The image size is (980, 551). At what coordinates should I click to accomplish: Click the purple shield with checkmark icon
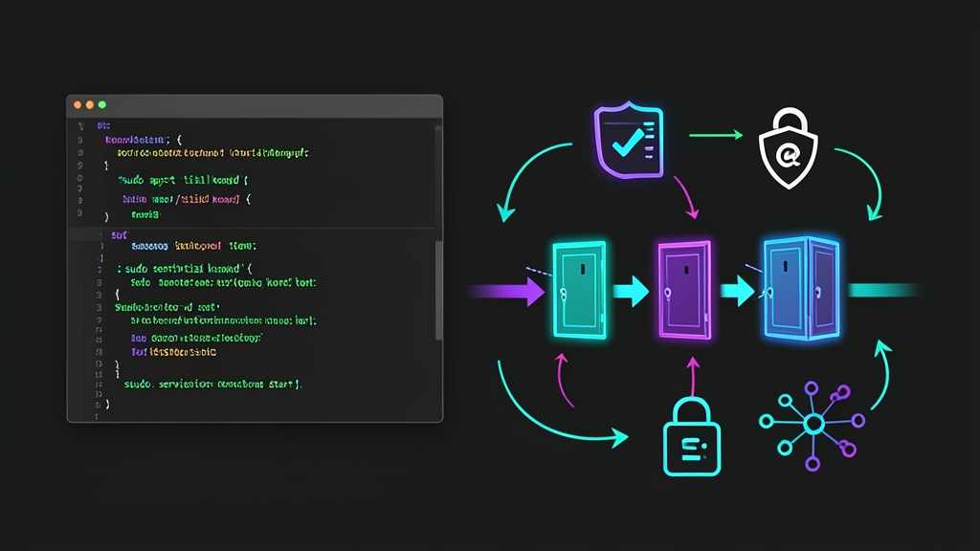tap(628, 140)
